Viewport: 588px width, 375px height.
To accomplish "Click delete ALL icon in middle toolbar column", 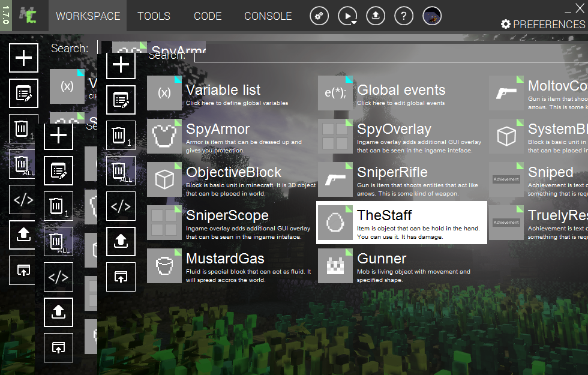I will click(x=59, y=242).
